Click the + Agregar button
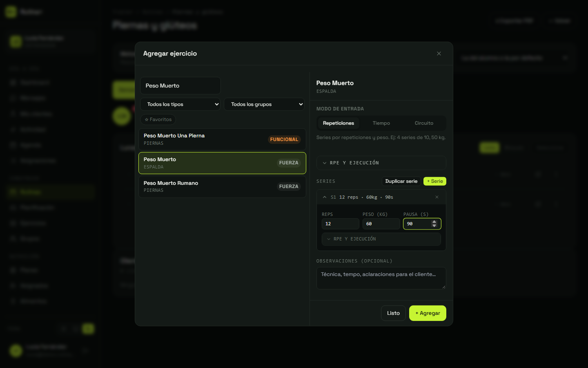Viewport: 588px width, 368px height. [x=428, y=313]
